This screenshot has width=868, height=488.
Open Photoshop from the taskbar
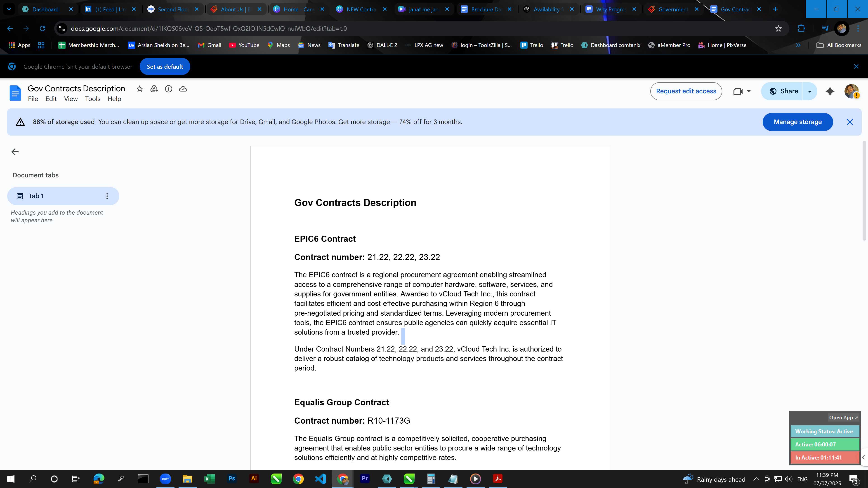pyautogui.click(x=232, y=479)
